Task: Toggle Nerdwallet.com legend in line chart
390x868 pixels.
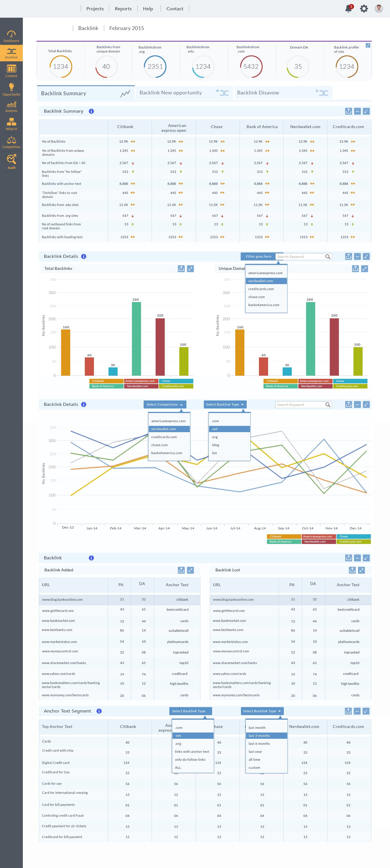Action: click(x=318, y=541)
